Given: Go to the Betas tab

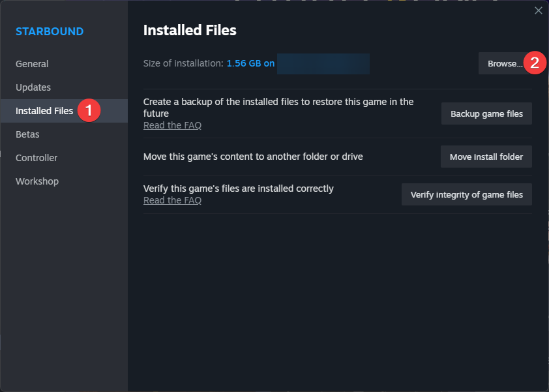Looking at the screenshot, I should coord(27,134).
